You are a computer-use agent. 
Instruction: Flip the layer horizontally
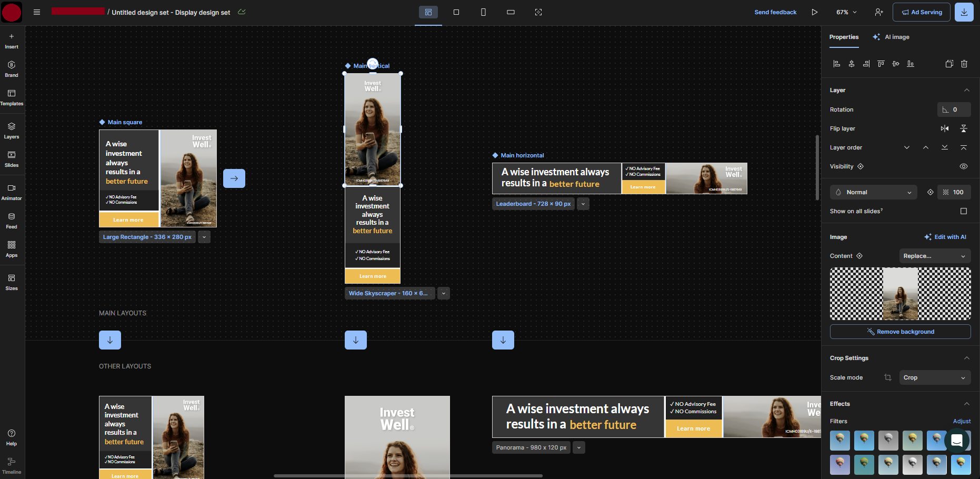(944, 128)
